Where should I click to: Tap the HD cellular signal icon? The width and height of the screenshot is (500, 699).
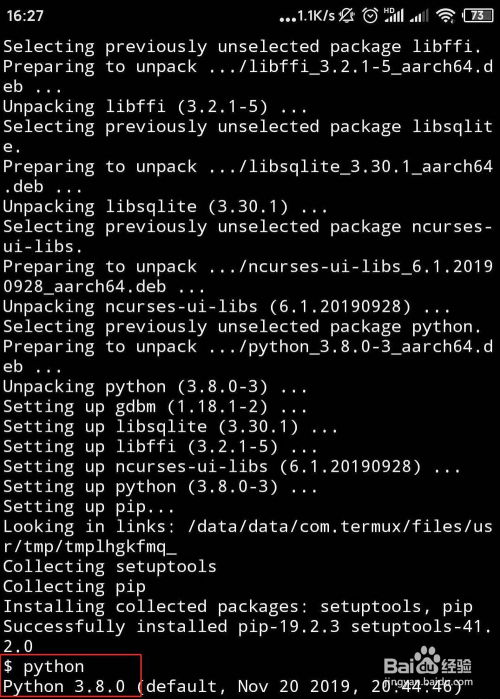click(393, 15)
